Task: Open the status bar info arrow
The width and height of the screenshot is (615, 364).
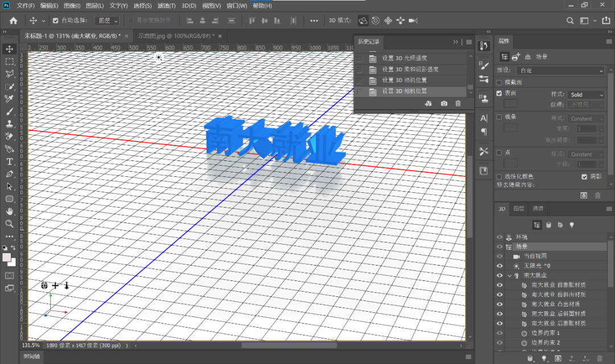Action: pos(126,346)
